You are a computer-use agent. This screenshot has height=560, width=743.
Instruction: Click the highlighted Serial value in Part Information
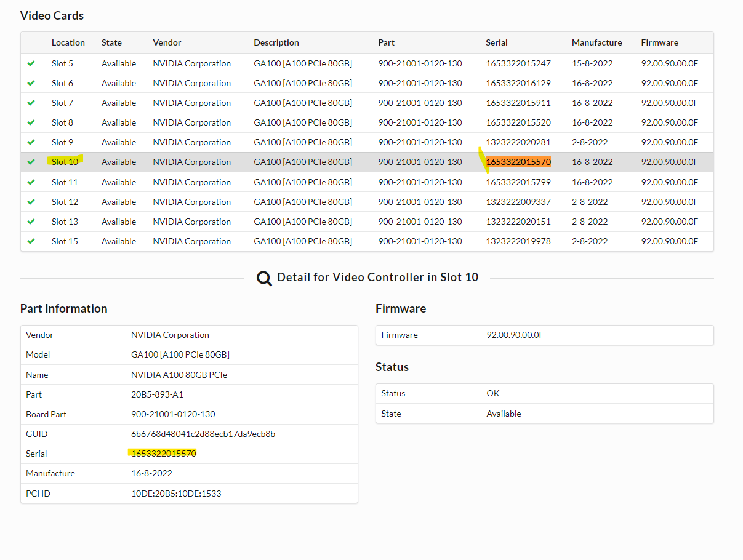point(163,454)
